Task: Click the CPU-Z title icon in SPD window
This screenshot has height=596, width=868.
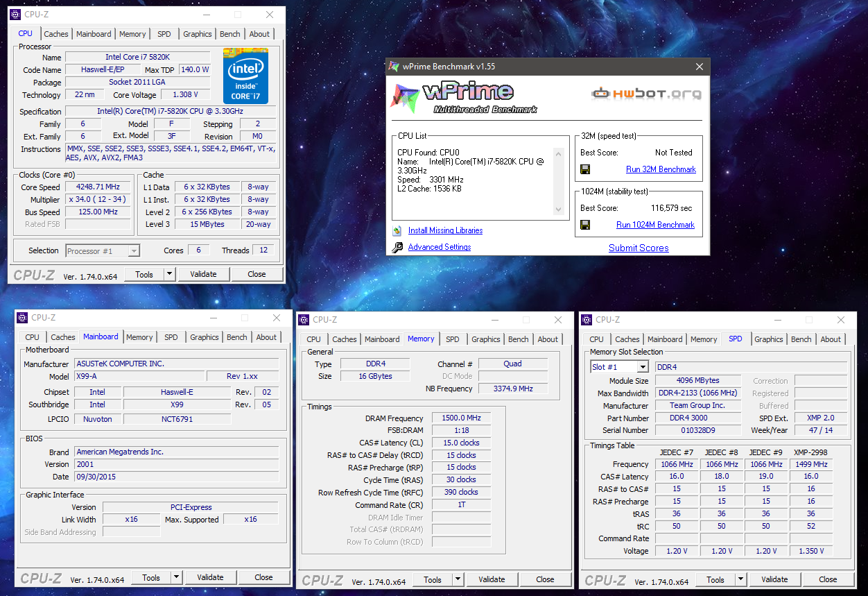Action: coord(587,320)
